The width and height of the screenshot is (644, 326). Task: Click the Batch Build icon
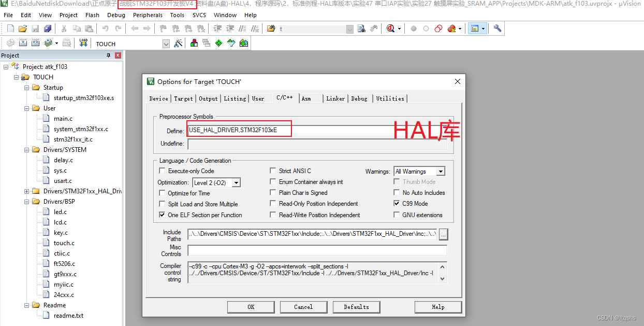[49, 43]
